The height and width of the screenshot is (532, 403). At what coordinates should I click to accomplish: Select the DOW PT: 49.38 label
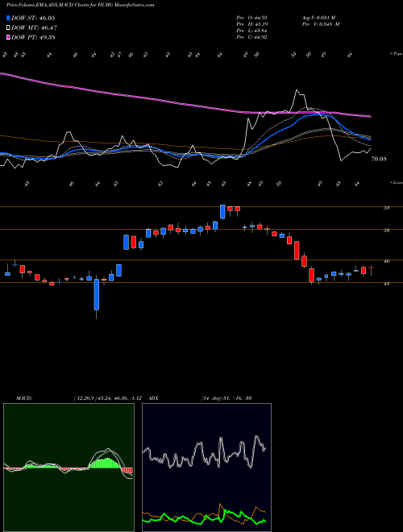(33, 37)
